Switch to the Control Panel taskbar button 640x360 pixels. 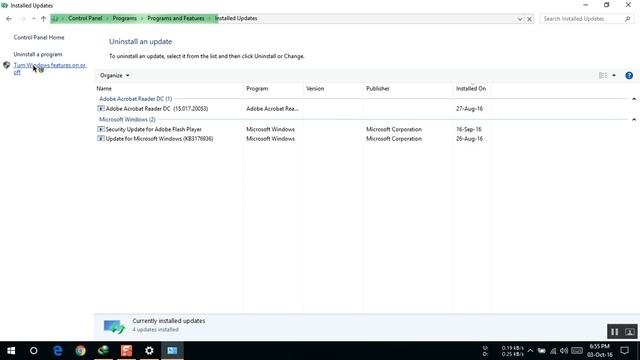click(172, 351)
